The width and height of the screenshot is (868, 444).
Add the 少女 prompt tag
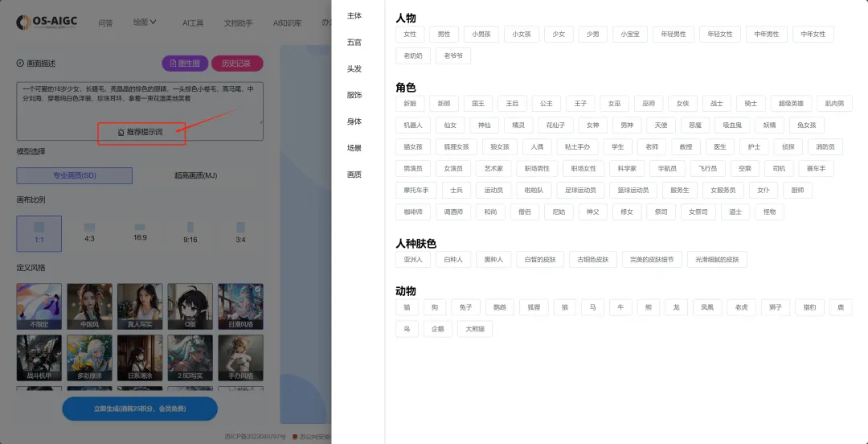point(559,34)
